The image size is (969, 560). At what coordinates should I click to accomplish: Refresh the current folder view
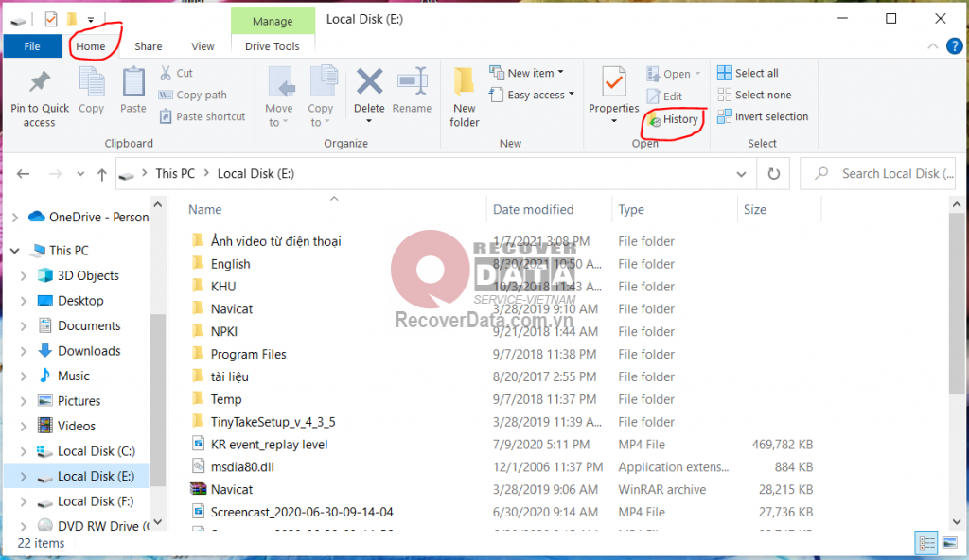[x=773, y=174]
